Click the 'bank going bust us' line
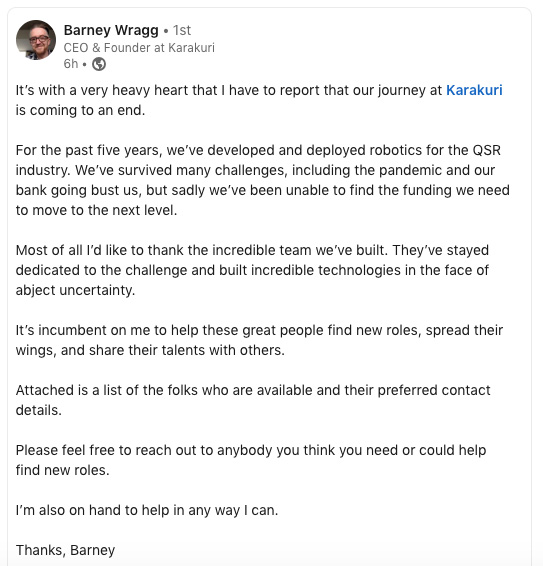This screenshot has height=566, width=543. pos(262,190)
